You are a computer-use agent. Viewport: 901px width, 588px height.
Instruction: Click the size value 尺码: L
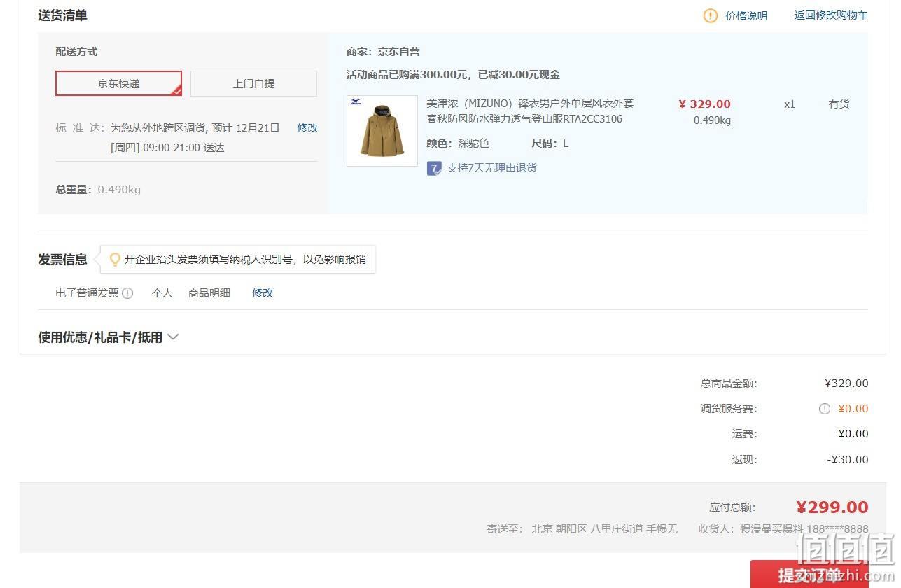coord(550,143)
